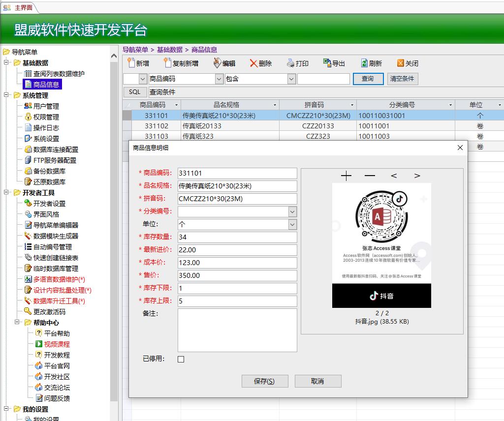Open 操作日志 via its document icon
This screenshot has height=421, width=504.
[x=28, y=127]
